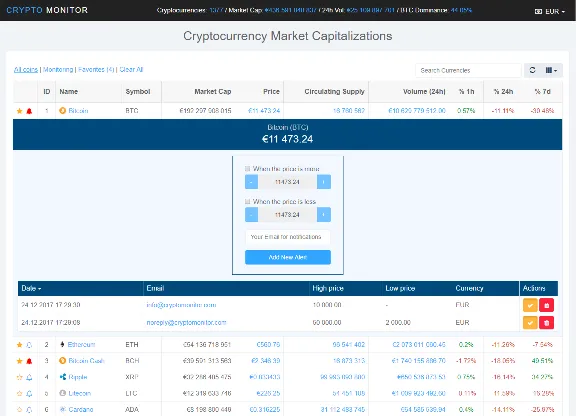Enable 'When the price is more' checkbox
Image resolution: width=576 pixels, height=416 pixels.
(x=248, y=169)
